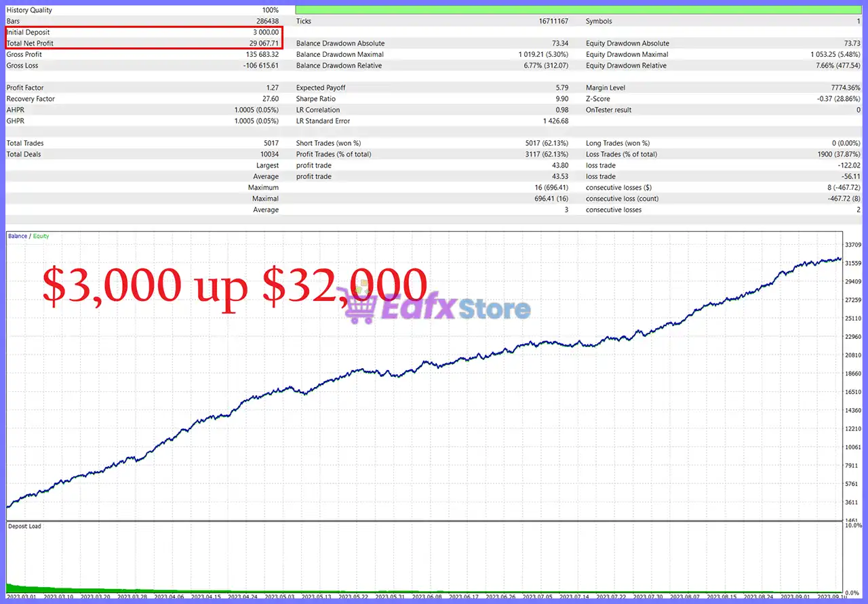868x604 pixels.
Task: Click the value "696.41 (16)"
Action: click(551, 199)
